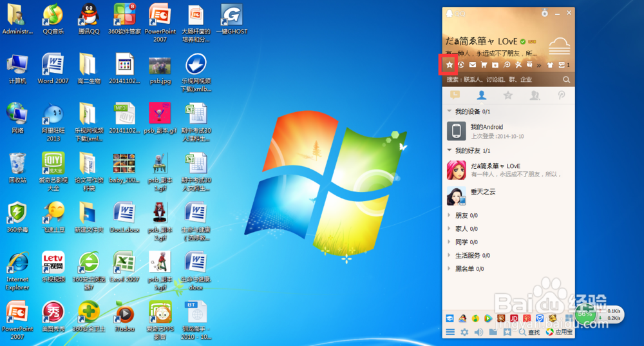Screen dimensions: 644x346
Task: Open the app manager grid icon in QQ
Action: (x=569, y=318)
